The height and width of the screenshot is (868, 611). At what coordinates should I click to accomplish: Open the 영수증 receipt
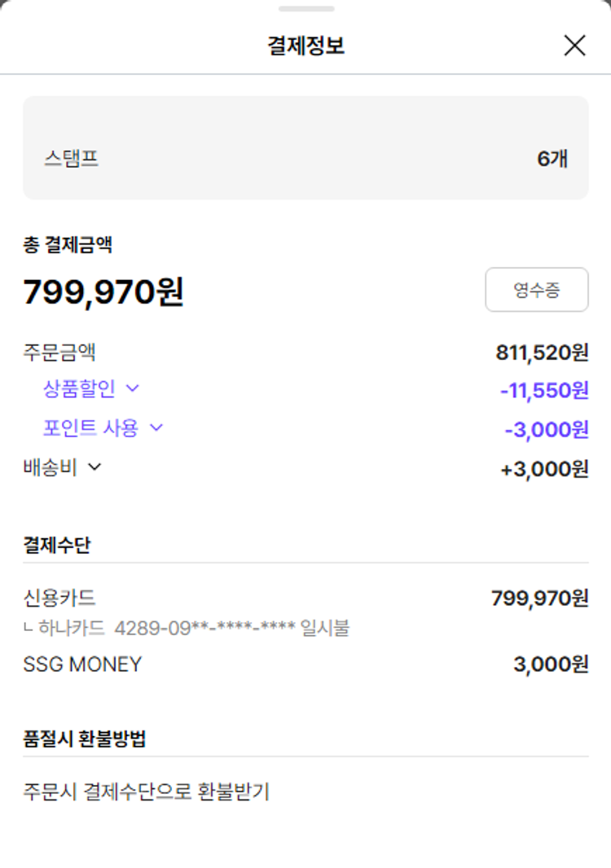pyautogui.click(x=537, y=290)
